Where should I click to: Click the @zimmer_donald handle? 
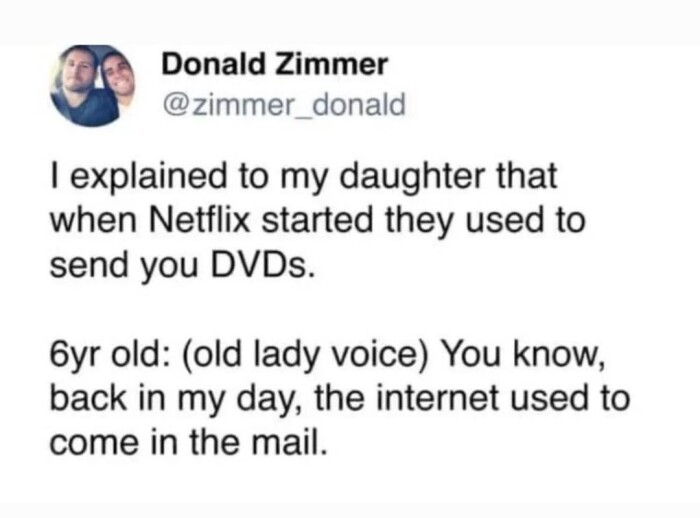[283, 104]
